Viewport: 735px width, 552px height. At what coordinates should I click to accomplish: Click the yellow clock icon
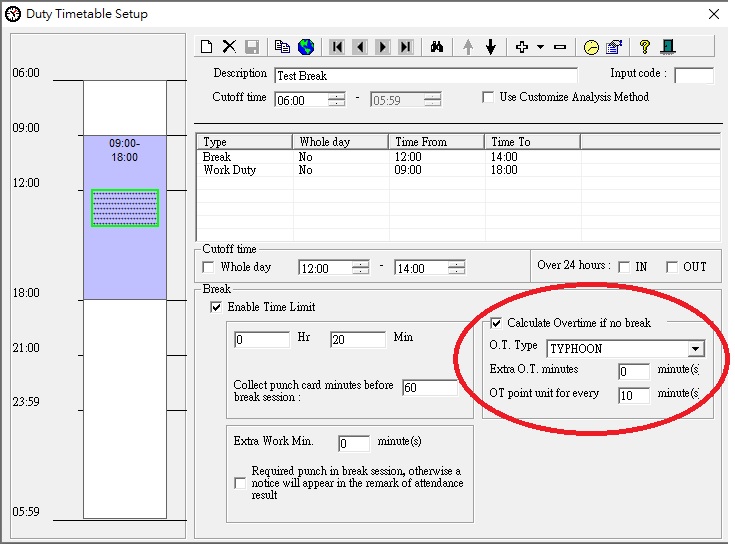[x=591, y=47]
